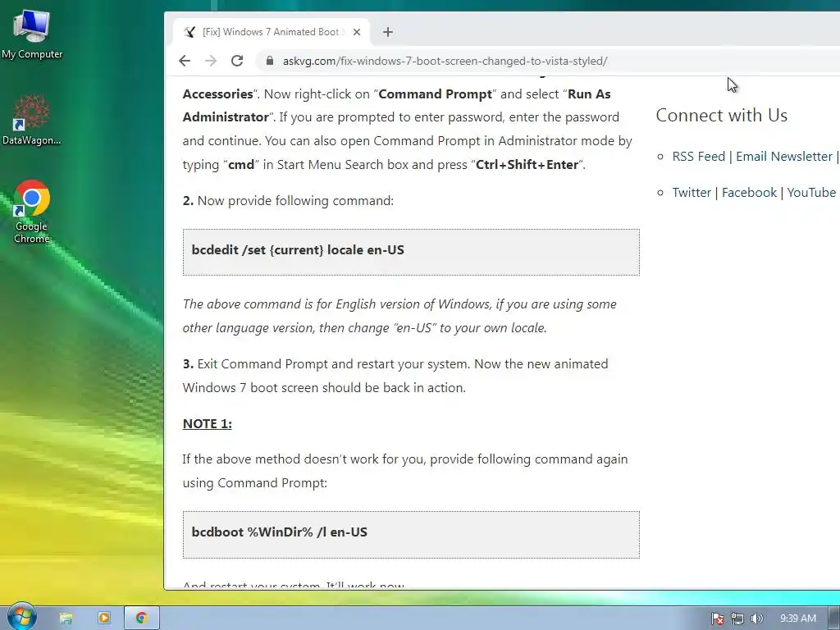
Task: Open the DataWagon desktop shortcut
Action: tap(32, 120)
